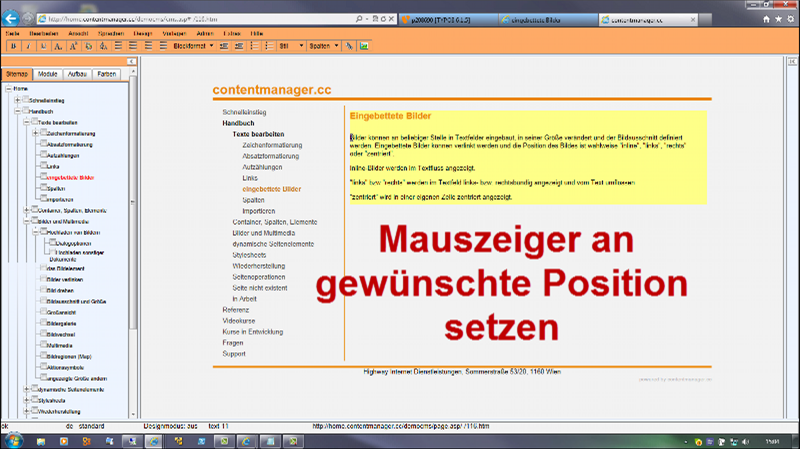Launch media player from taskbar
The image size is (800, 449).
tap(64, 441)
